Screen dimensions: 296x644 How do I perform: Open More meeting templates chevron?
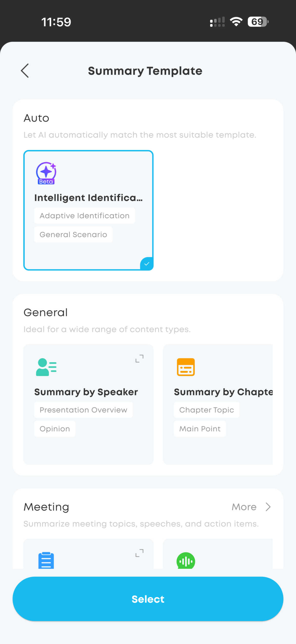[x=268, y=507]
